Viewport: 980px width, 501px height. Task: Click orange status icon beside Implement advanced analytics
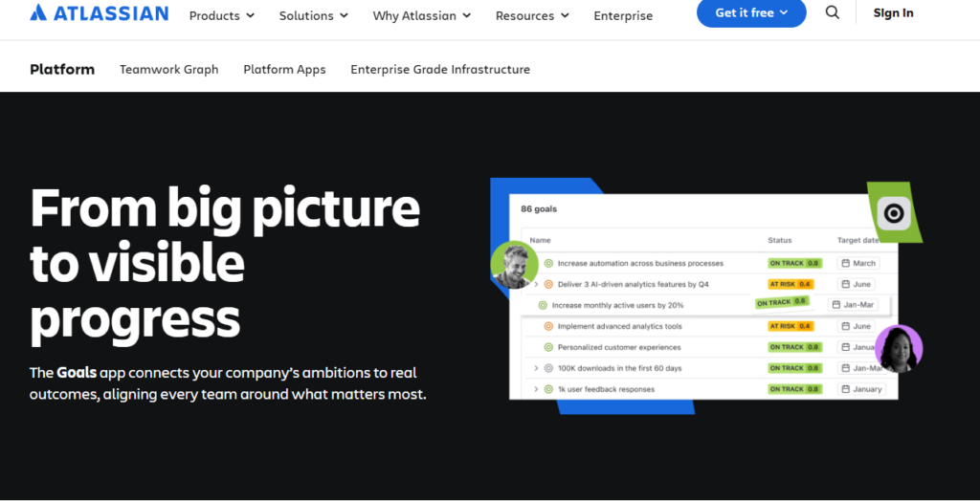pos(548,326)
